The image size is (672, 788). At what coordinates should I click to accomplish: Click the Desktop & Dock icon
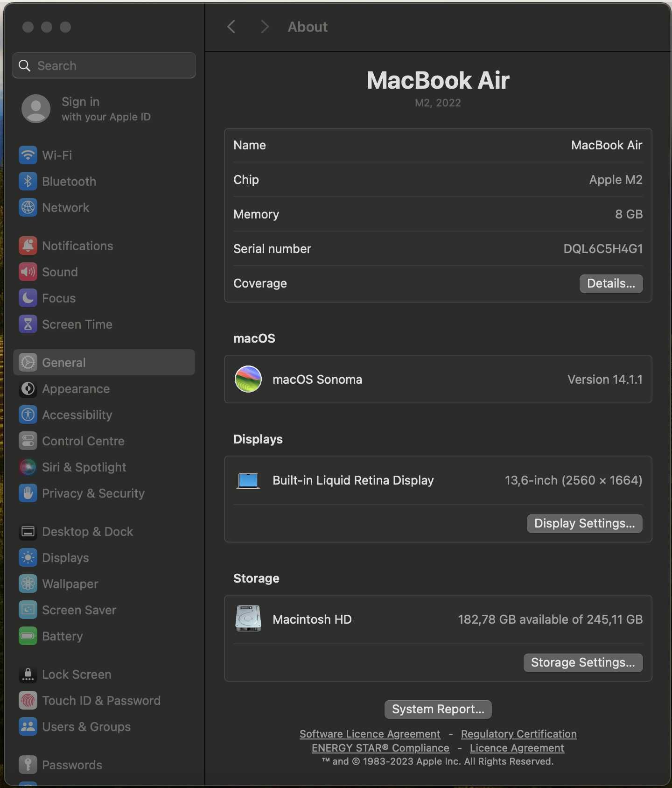point(28,531)
